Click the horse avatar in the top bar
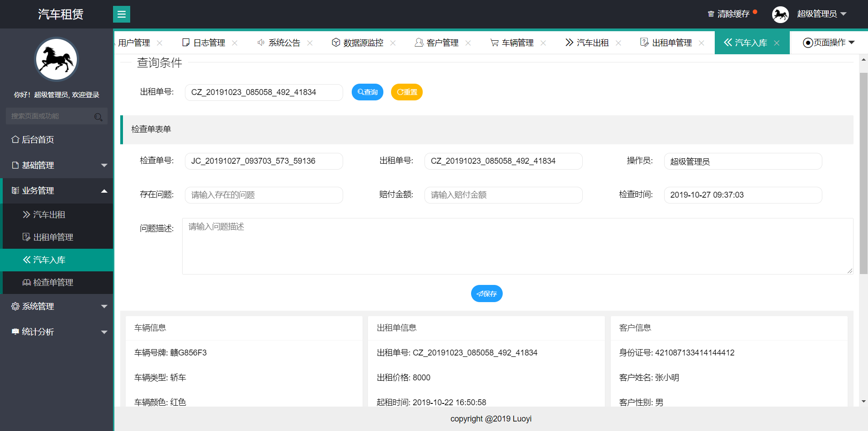Viewport: 868px width, 431px height. click(780, 14)
